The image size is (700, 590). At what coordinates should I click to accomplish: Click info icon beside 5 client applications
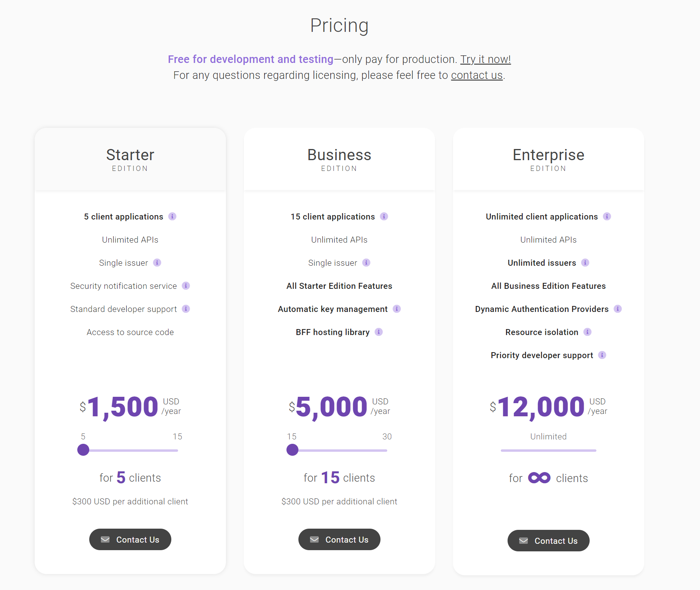coord(172,216)
